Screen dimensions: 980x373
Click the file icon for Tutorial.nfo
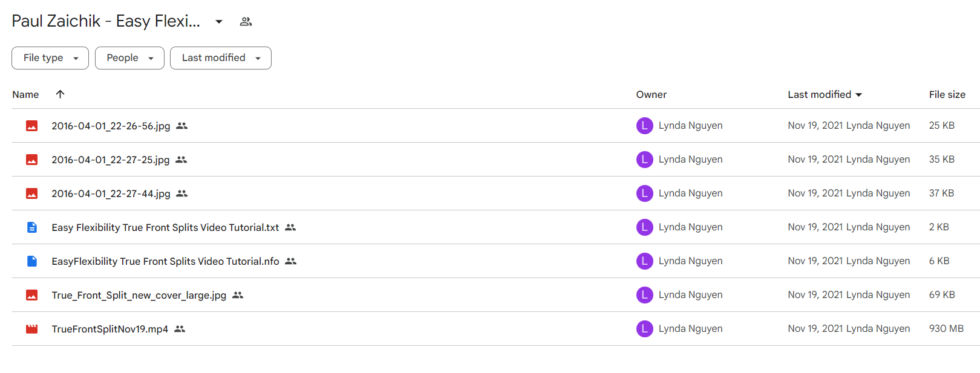coord(32,261)
